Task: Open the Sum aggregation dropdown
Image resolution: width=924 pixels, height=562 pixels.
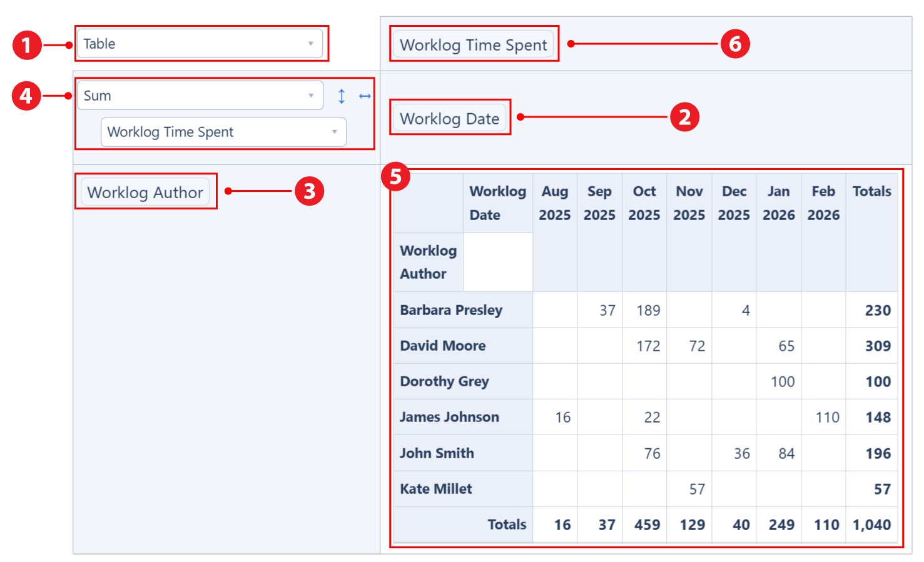Action: click(188, 95)
